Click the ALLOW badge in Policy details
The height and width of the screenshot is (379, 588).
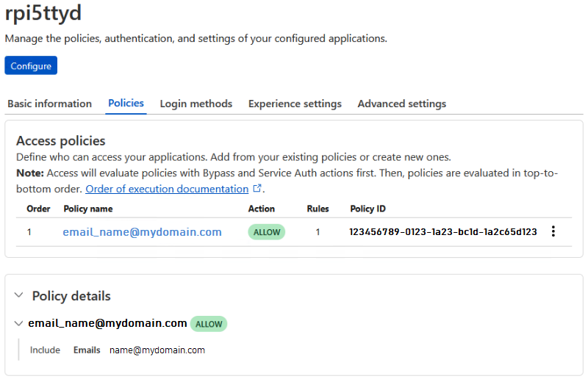pyautogui.click(x=209, y=324)
